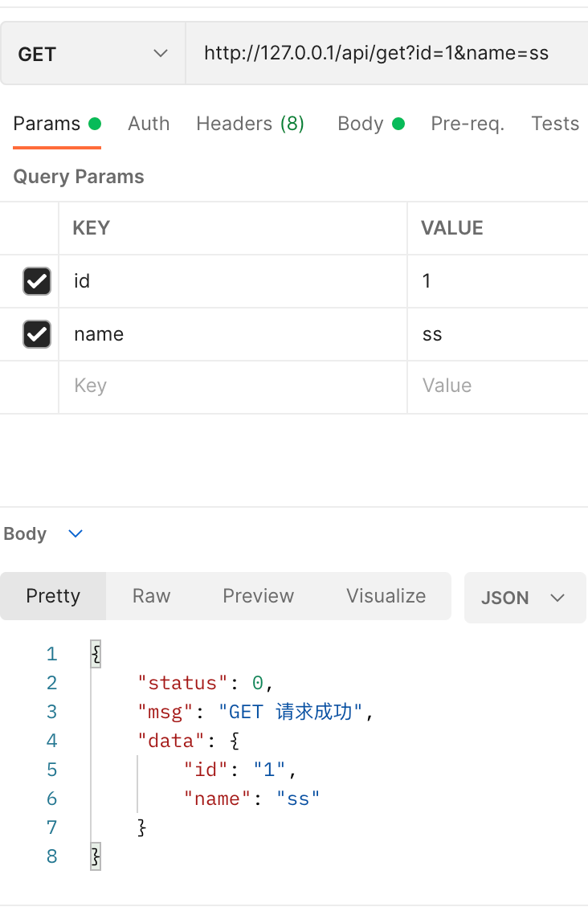Open the Tests tab

pos(554,124)
